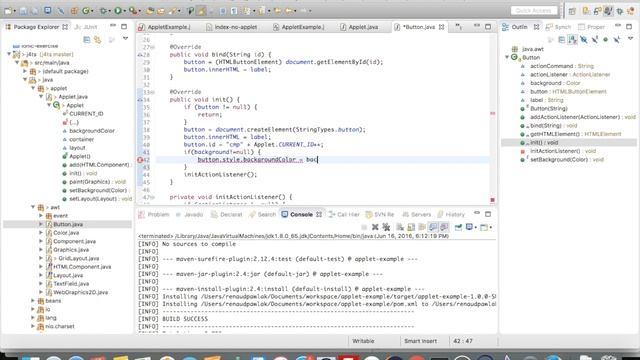
Task: Click the Writable status bar entry
Action: click(363, 341)
